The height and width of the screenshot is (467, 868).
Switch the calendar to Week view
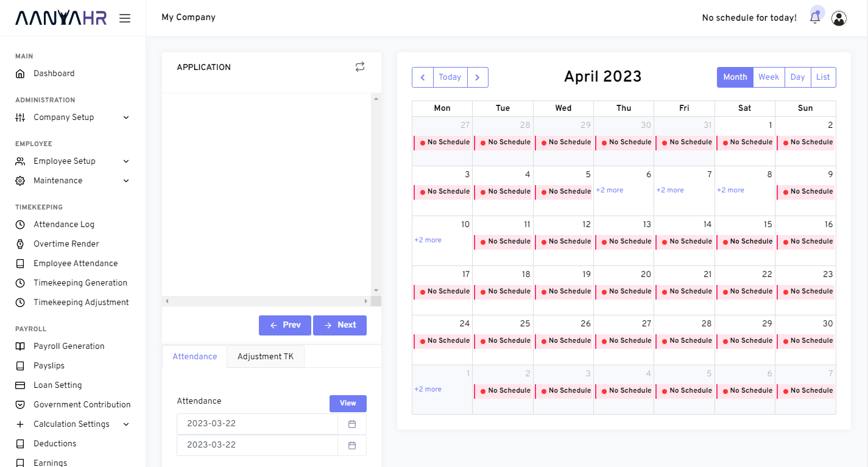768,77
